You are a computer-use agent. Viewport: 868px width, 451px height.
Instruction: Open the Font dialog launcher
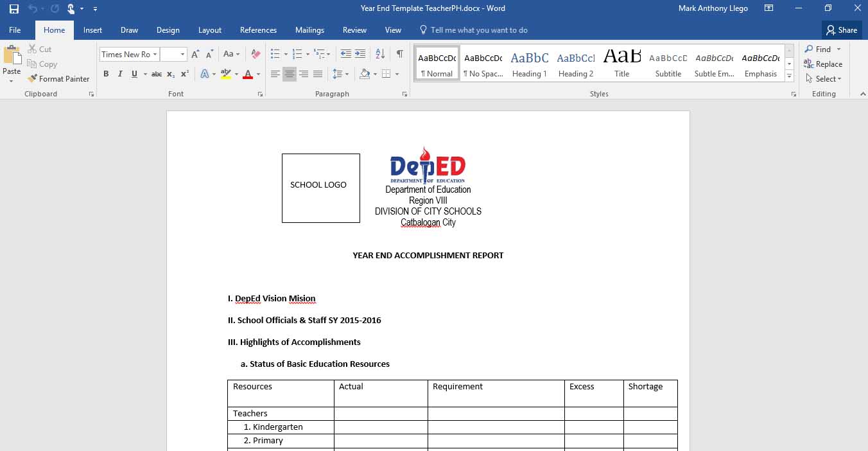[x=260, y=94]
